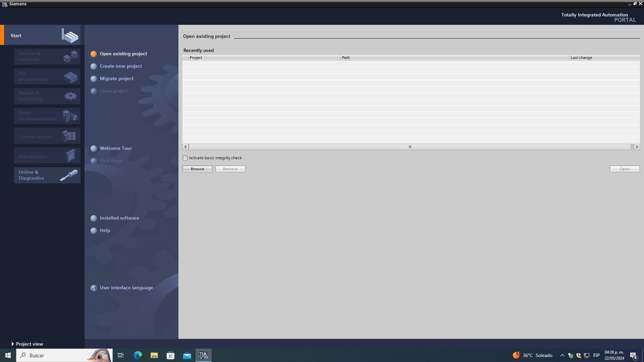644x362 pixels.
Task: View Installed software list
Action: click(119, 218)
